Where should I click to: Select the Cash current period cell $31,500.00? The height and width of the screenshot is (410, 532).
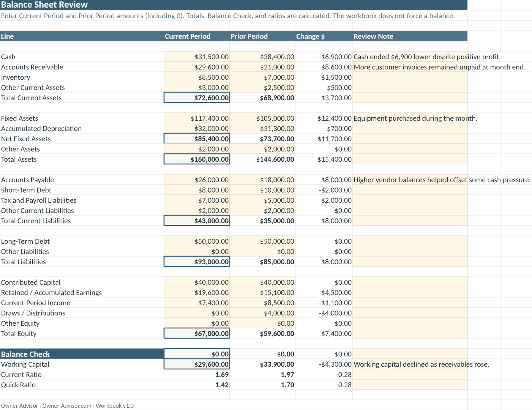pos(197,57)
